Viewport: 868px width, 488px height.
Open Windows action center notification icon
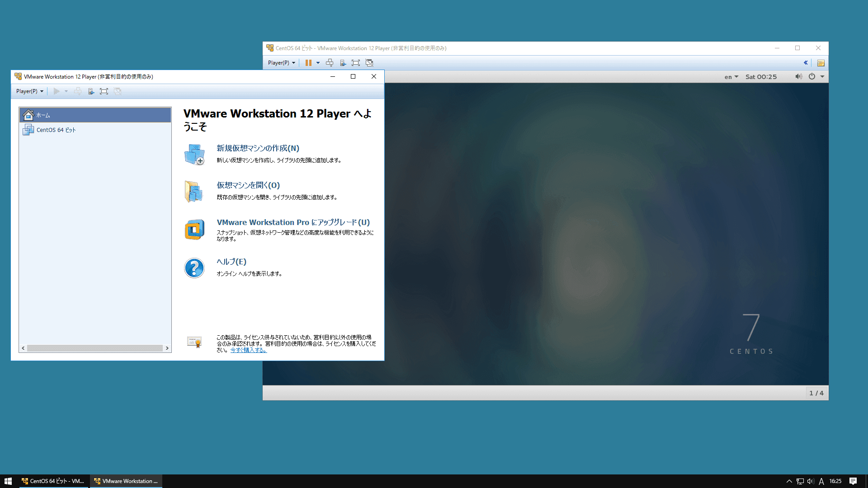pyautogui.click(x=853, y=481)
